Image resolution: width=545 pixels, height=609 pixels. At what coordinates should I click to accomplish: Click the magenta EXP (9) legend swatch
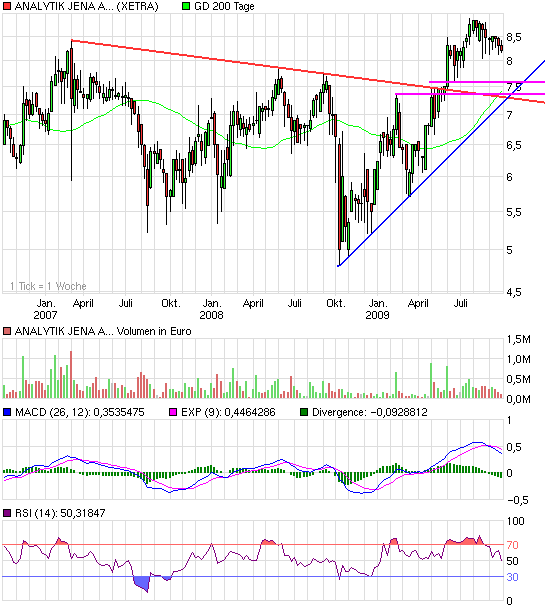173,412
